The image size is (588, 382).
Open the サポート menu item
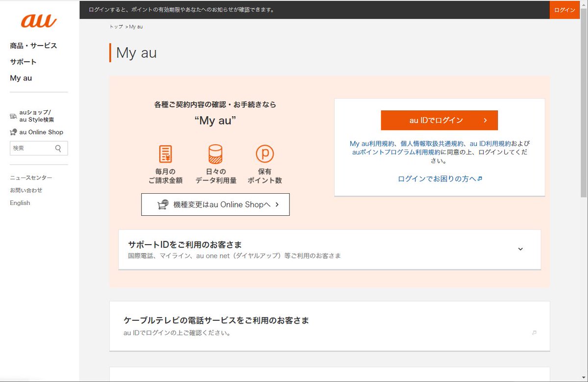click(x=23, y=62)
